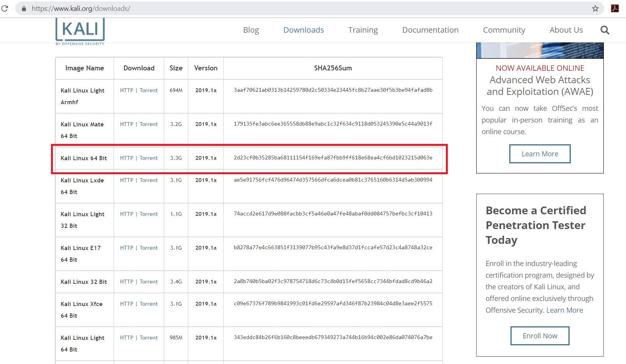This screenshot has height=364, width=626.
Task: Download Kali Linux 32 Bit via HTTP
Action: pyautogui.click(x=126, y=282)
